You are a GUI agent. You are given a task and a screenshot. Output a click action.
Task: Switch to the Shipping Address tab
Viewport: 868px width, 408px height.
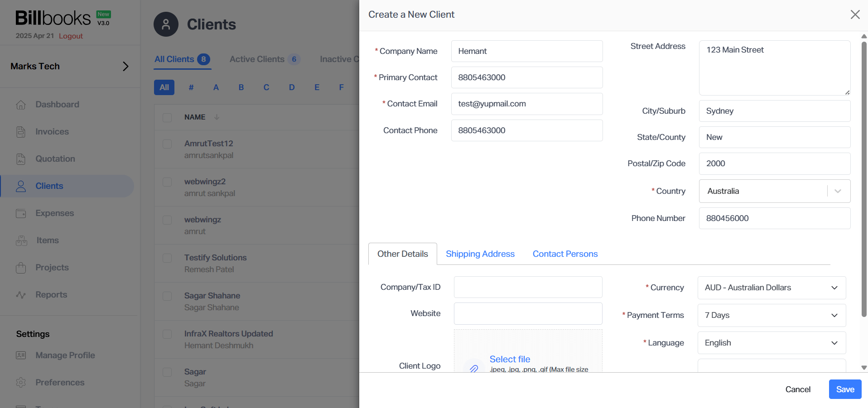(x=480, y=254)
